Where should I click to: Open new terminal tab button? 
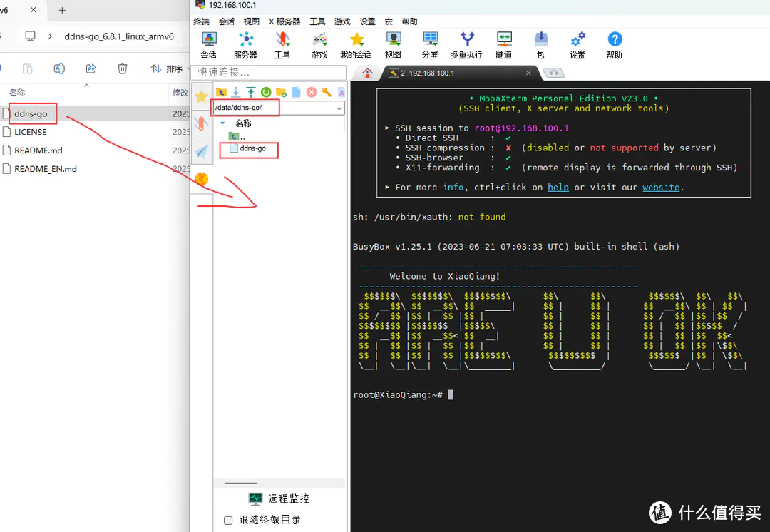point(554,73)
